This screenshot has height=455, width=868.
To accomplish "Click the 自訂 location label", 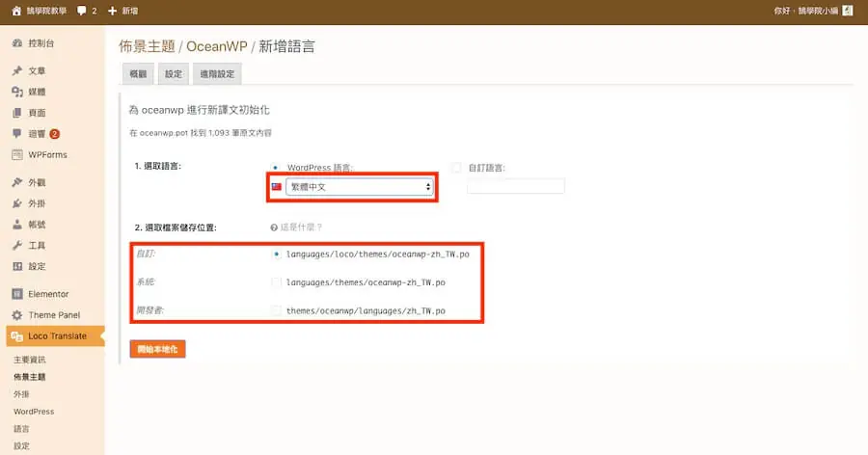I will tap(146, 254).
